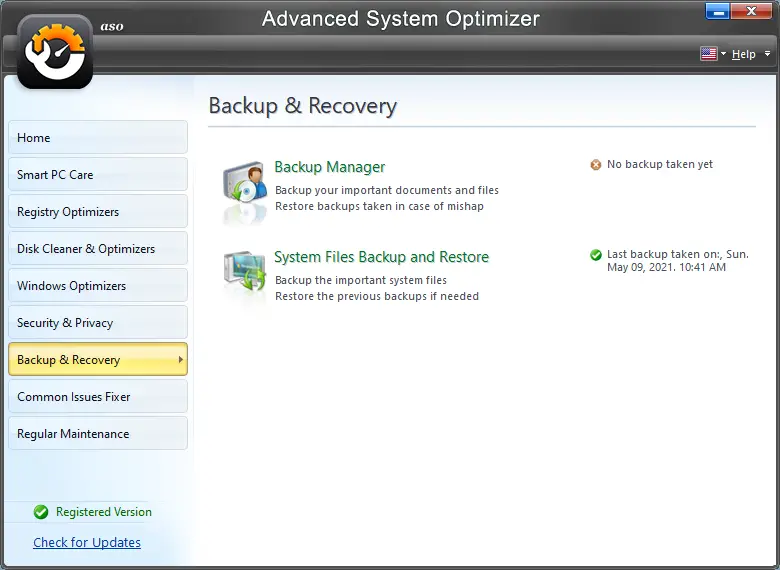Click the 'No backup taken yet' status text
Image resolution: width=780 pixels, height=570 pixels.
click(x=660, y=164)
